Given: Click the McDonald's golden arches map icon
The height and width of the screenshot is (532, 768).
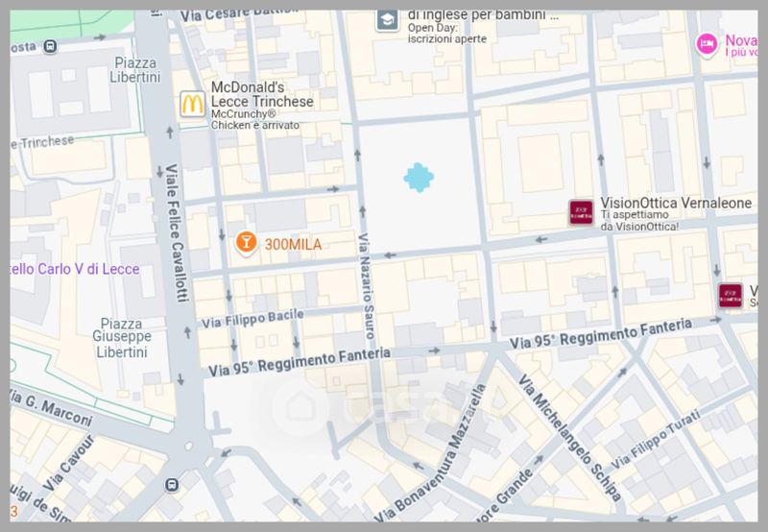Looking at the screenshot, I should [192, 104].
